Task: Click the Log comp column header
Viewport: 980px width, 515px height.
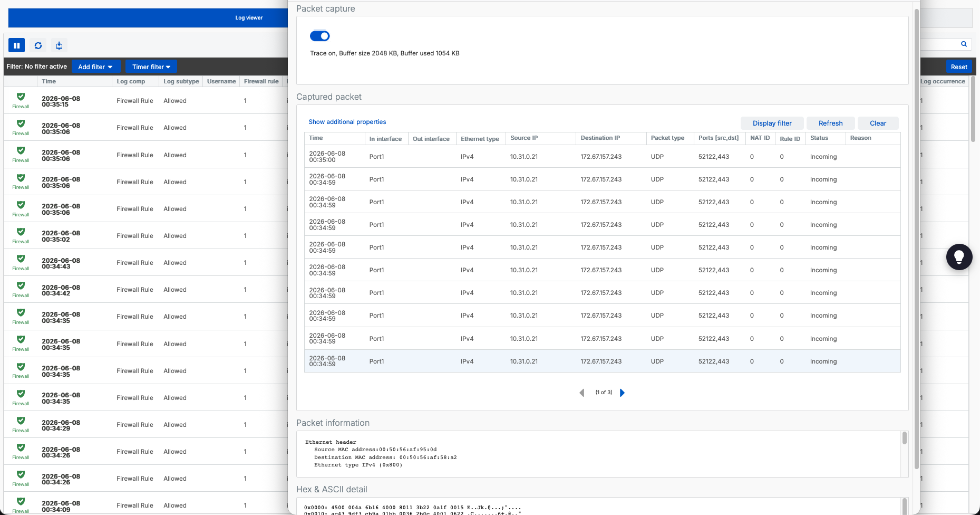Action: click(x=135, y=81)
